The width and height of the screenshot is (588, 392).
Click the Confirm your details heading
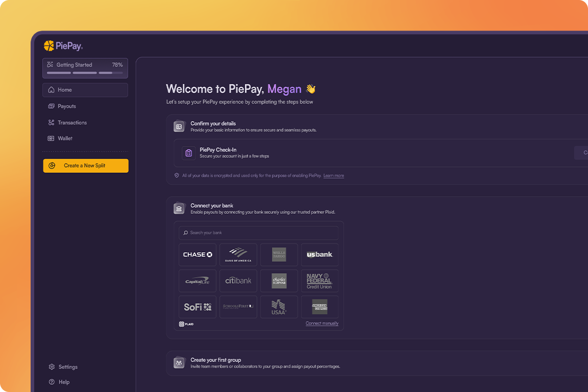coord(213,124)
